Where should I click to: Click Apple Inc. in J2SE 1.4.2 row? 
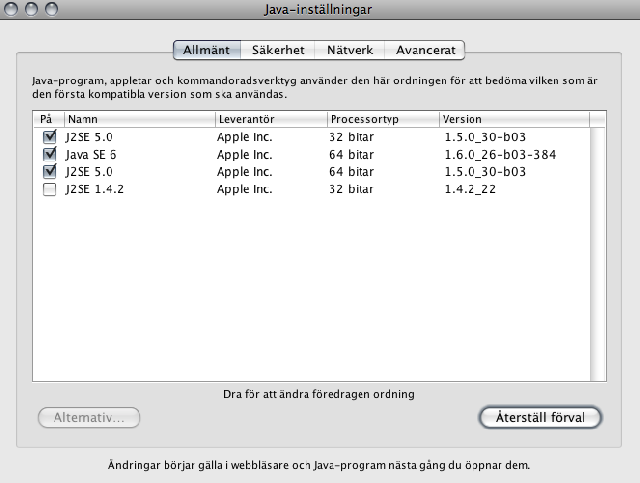pyautogui.click(x=244, y=189)
